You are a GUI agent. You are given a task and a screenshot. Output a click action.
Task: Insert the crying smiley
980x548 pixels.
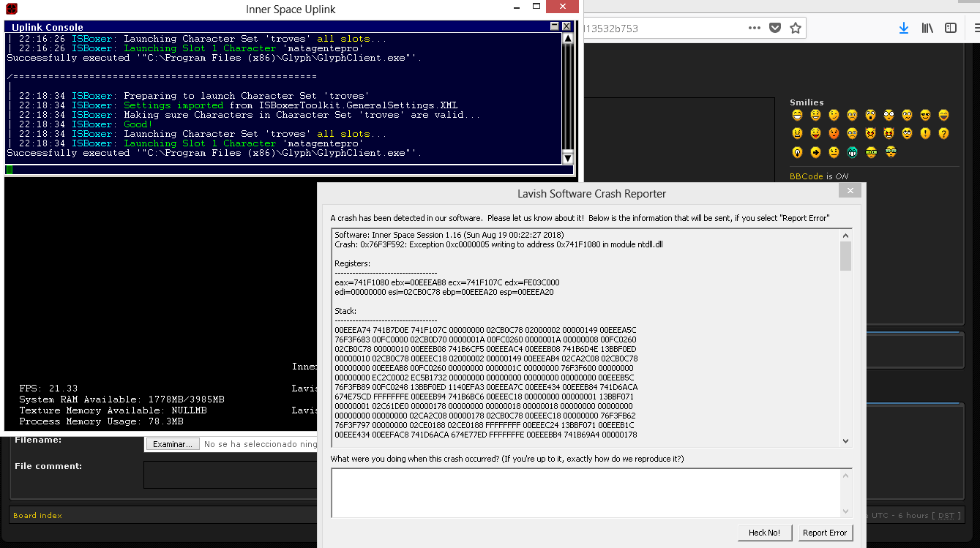click(x=852, y=133)
